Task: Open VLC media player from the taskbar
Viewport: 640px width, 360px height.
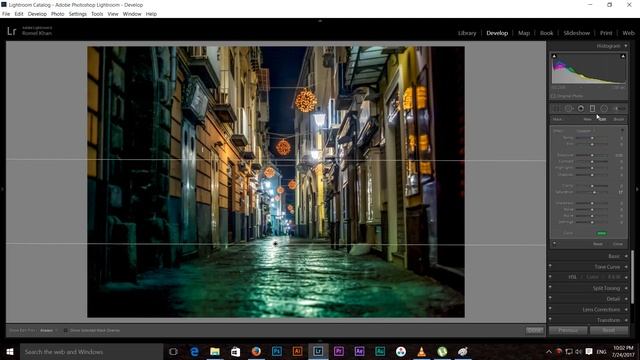Action: pyautogui.click(x=421, y=351)
